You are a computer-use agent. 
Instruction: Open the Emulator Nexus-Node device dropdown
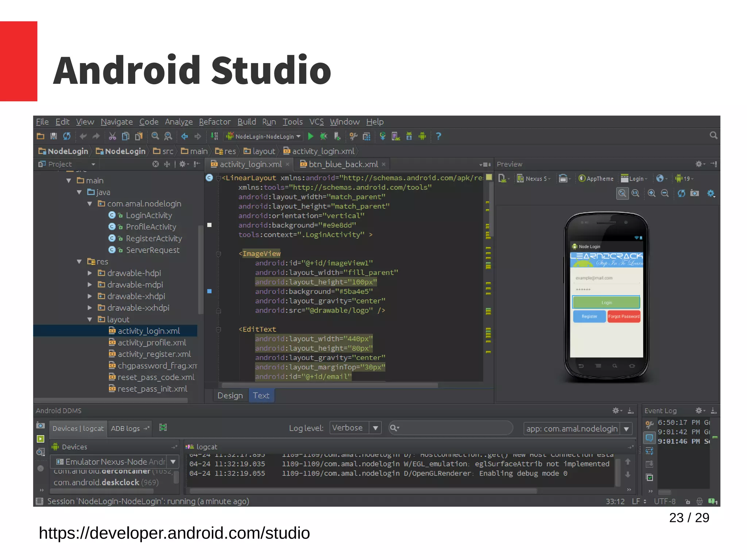tap(115, 462)
